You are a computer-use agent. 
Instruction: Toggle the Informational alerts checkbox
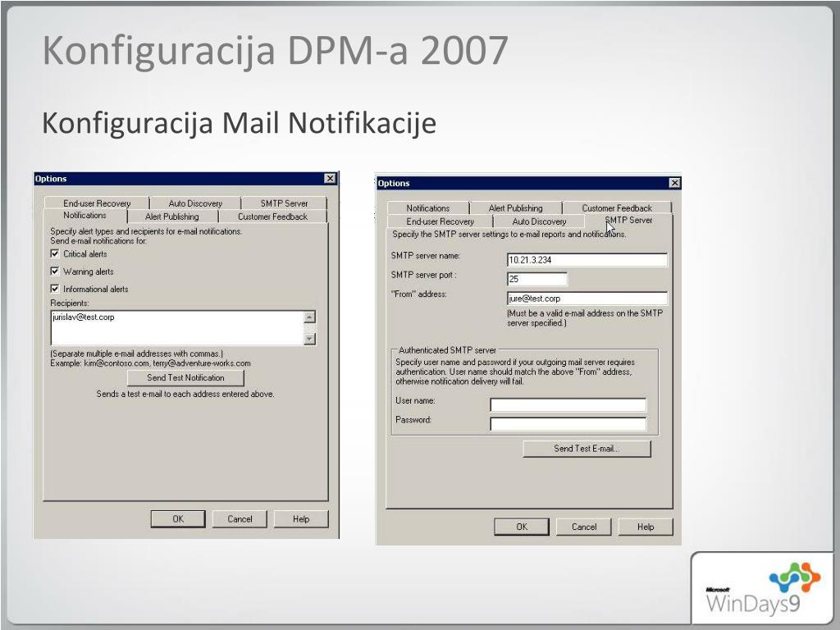[55, 289]
